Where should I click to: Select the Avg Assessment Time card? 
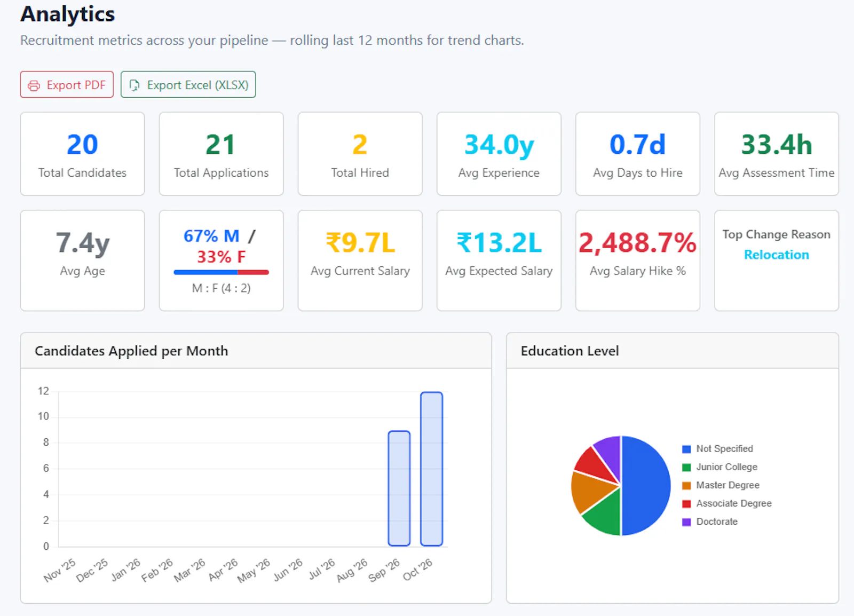pyautogui.click(x=776, y=154)
